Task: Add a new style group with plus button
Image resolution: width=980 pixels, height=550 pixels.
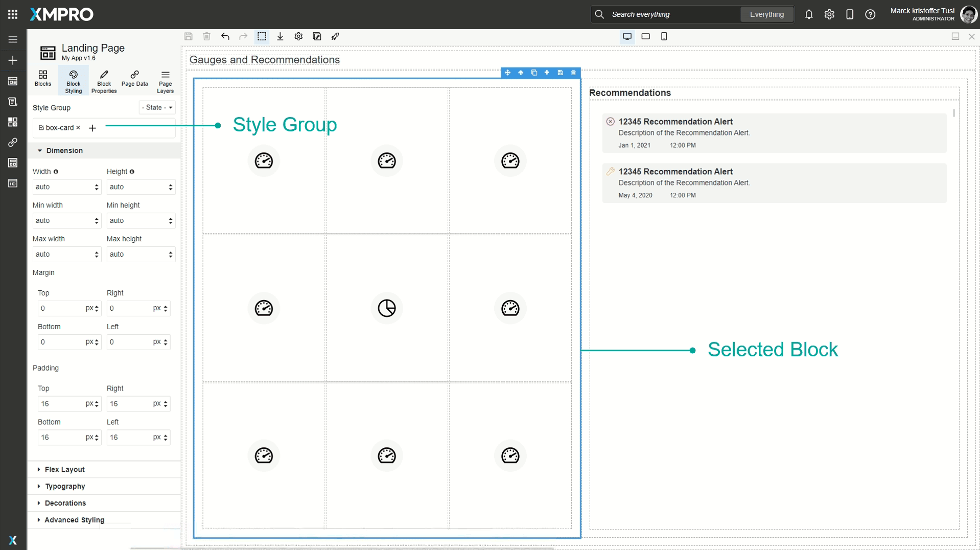Action: click(x=92, y=128)
